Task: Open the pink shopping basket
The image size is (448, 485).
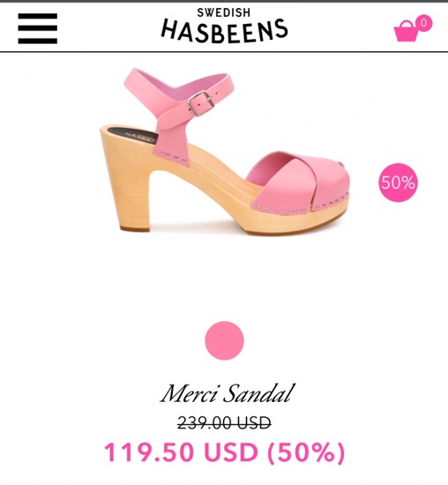Action: pyautogui.click(x=406, y=31)
